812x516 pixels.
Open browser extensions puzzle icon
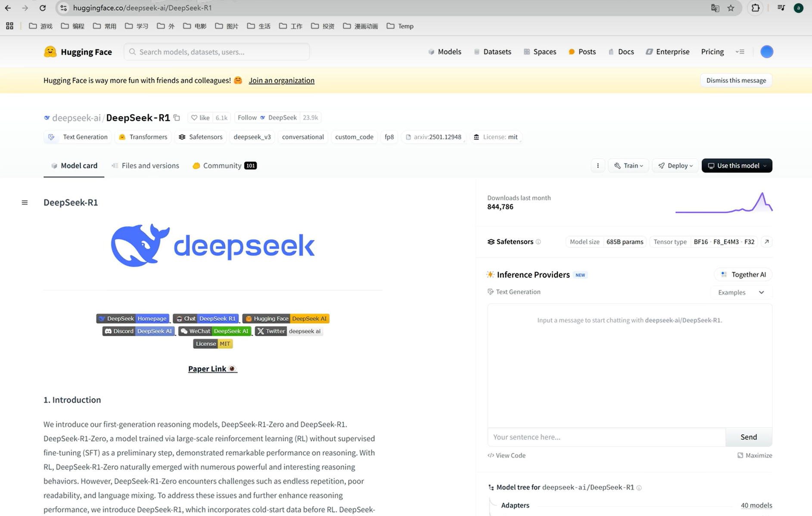click(755, 8)
